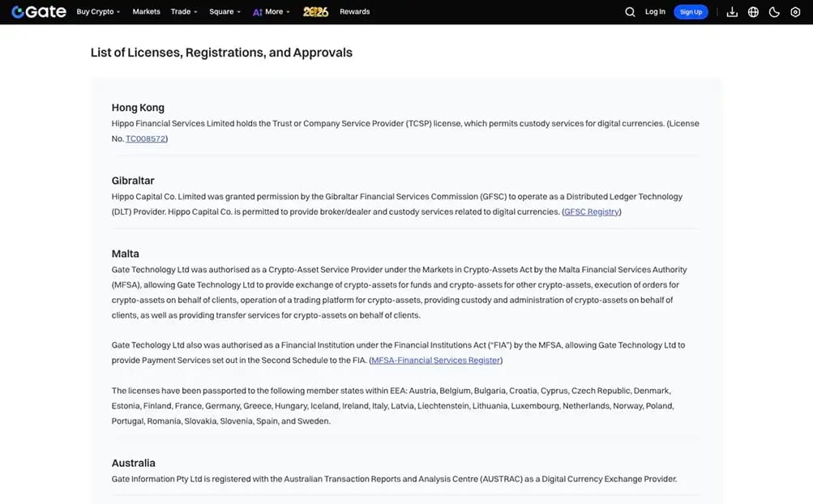This screenshot has width=813, height=504.
Task: Open the GFSC Registry link
Action: pyautogui.click(x=592, y=211)
